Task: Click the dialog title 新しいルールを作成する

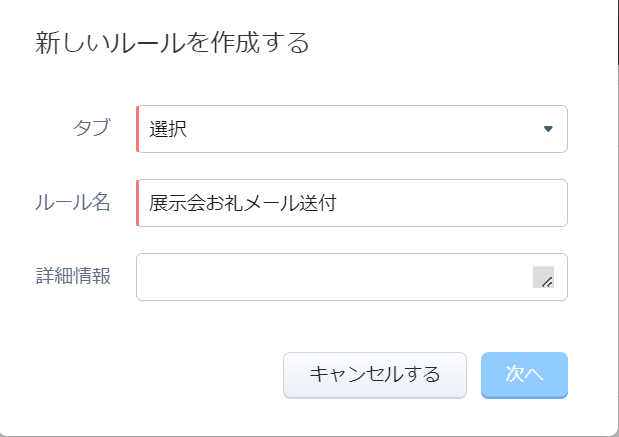Action: tap(172, 43)
